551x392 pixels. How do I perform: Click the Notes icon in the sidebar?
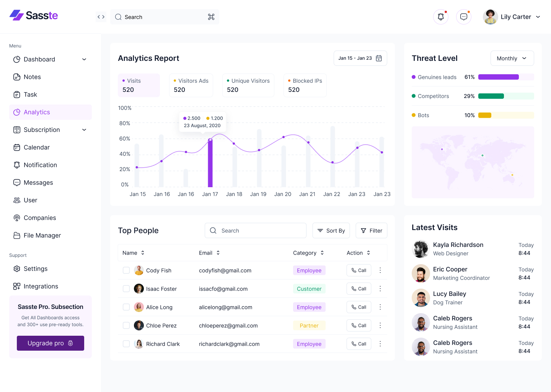click(x=17, y=77)
